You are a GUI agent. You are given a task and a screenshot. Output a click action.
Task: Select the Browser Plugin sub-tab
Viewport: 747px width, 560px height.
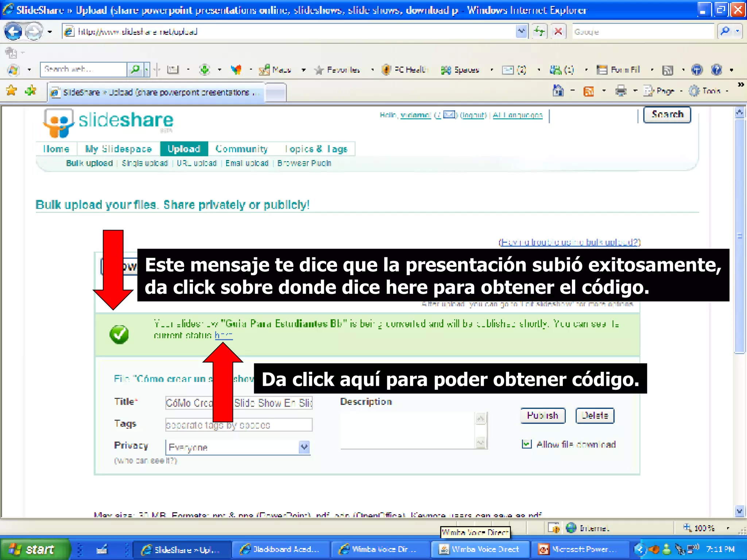pos(304,163)
